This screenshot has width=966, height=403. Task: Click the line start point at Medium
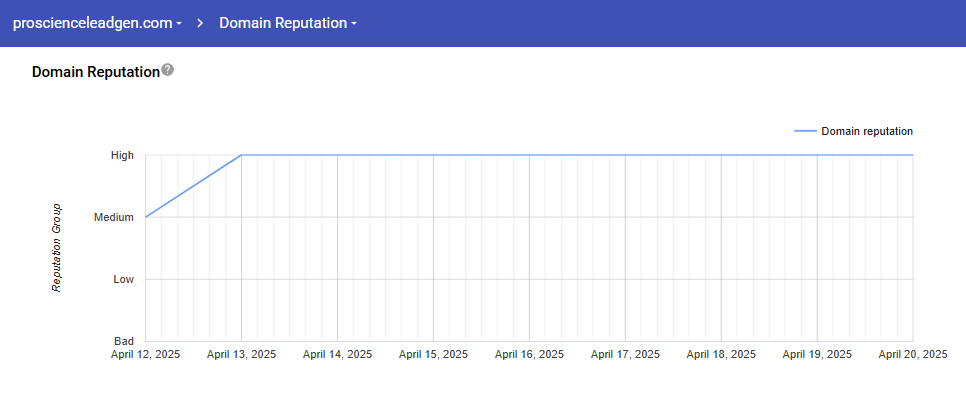(x=146, y=217)
